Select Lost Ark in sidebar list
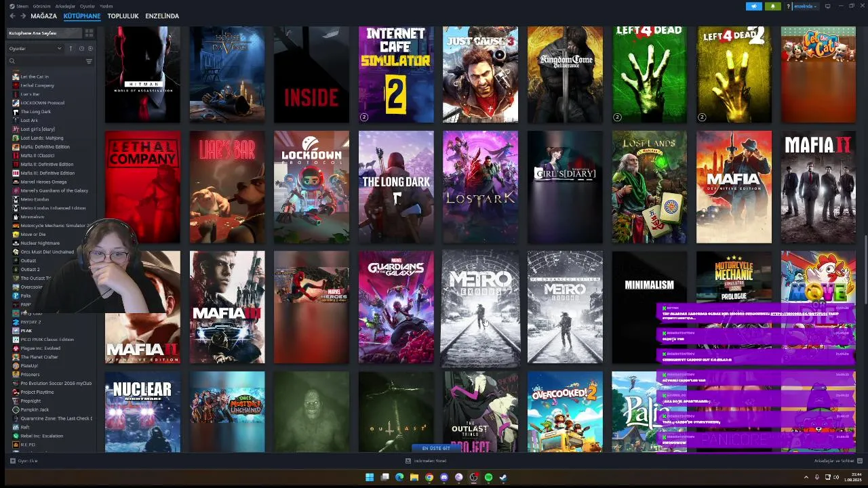Viewport: 868px width, 488px height. tap(29, 121)
